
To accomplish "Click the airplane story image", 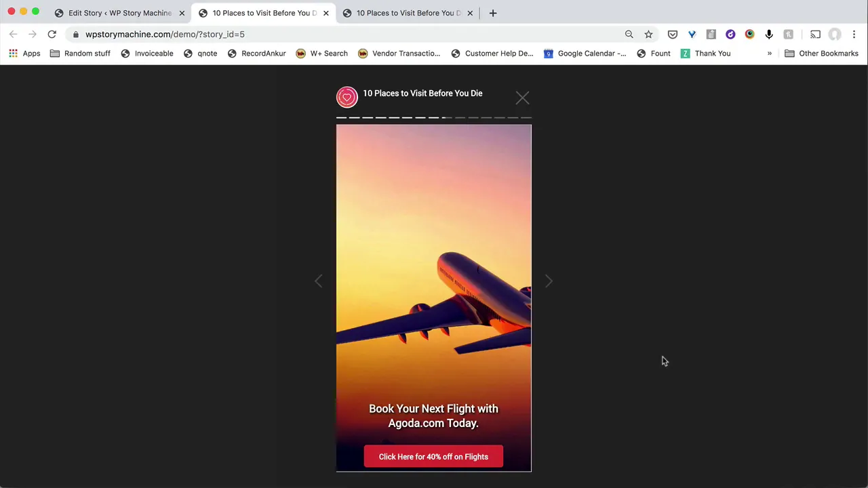I will (434, 298).
